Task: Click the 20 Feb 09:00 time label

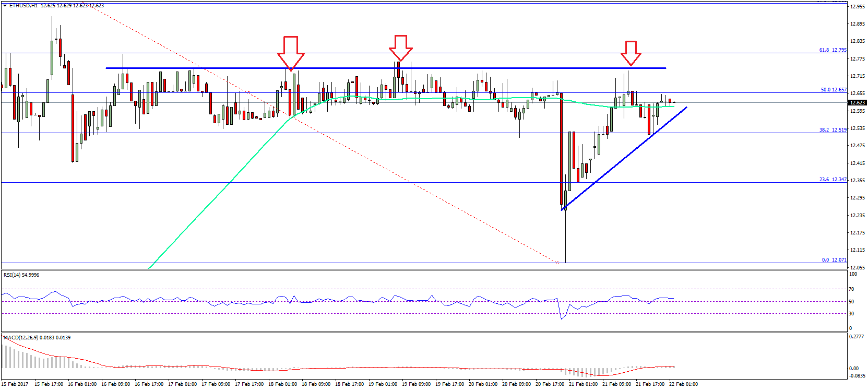Action: coord(516,384)
